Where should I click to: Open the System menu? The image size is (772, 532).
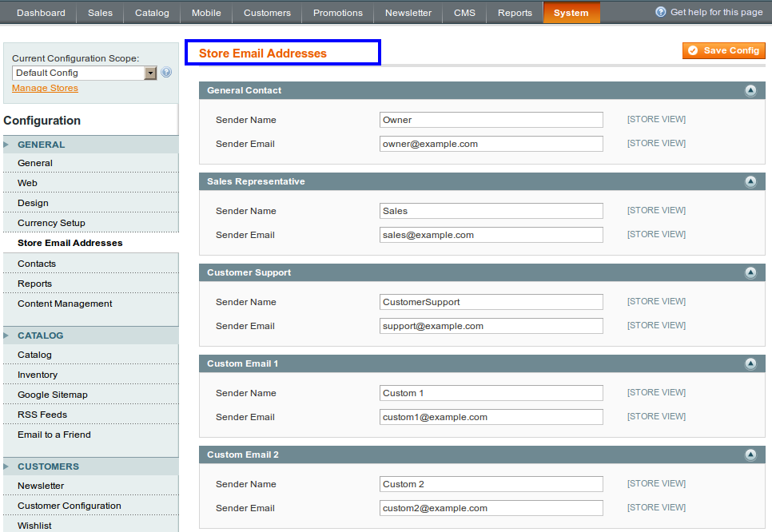tap(571, 13)
